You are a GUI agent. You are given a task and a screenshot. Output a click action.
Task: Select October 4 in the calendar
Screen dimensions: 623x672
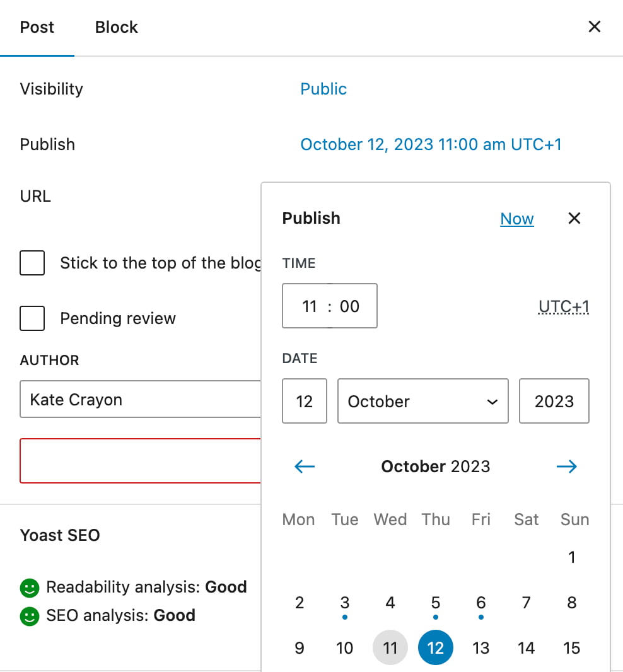click(390, 603)
